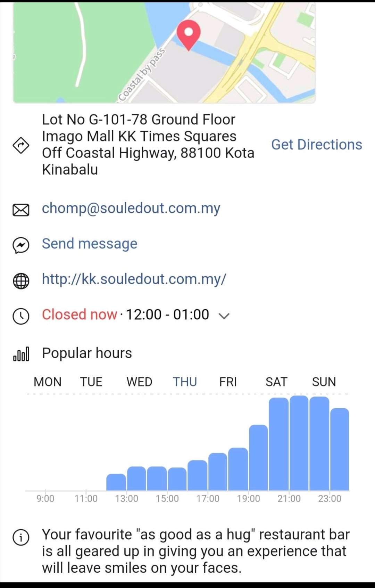The height and width of the screenshot is (588, 375).
Task: Select the SAT popular hours tab
Action: pos(276,382)
